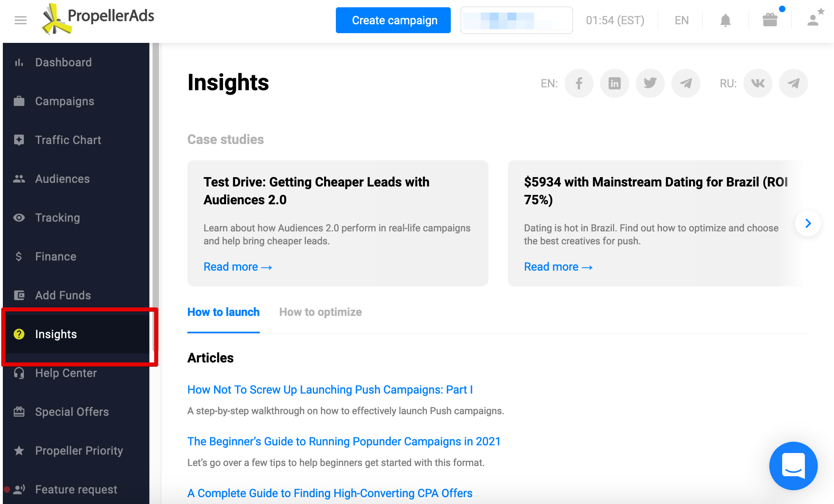The height and width of the screenshot is (504, 834).
Task: Open Add Funds in the sidebar
Action: (x=76, y=295)
